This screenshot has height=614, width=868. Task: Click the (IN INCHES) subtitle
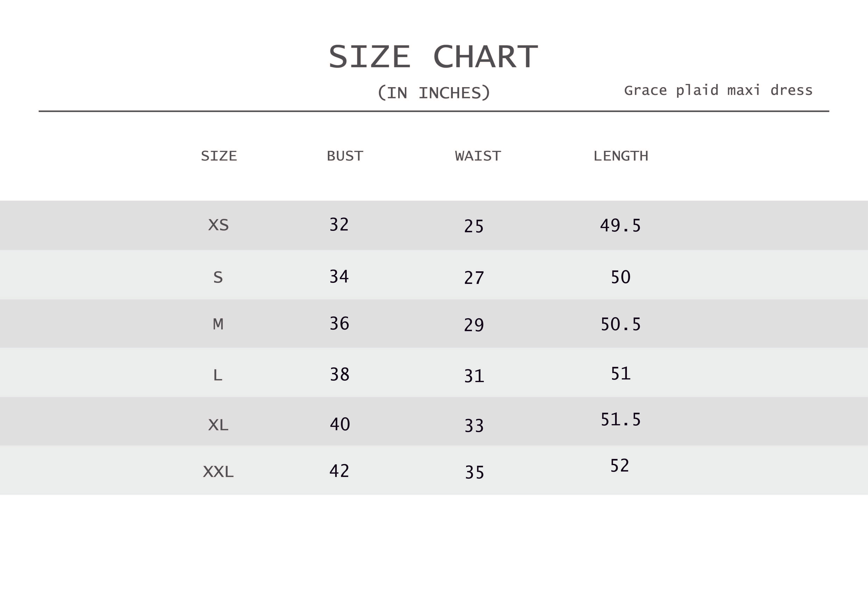[x=434, y=93]
